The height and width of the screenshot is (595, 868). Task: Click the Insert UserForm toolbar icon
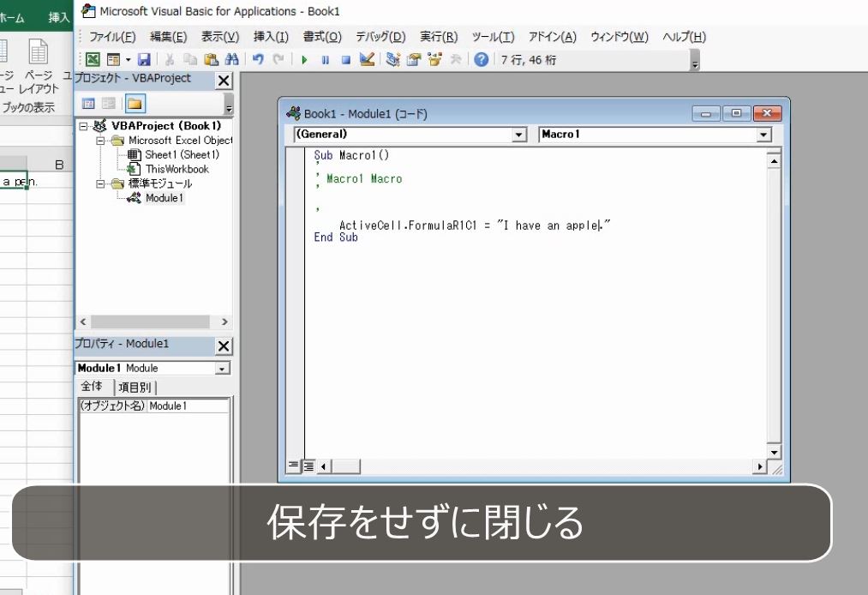(x=113, y=59)
